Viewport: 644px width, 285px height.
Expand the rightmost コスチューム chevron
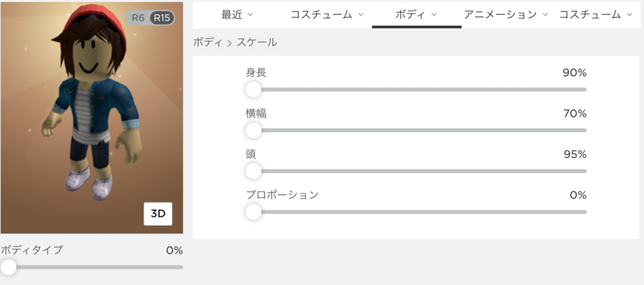(630, 14)
